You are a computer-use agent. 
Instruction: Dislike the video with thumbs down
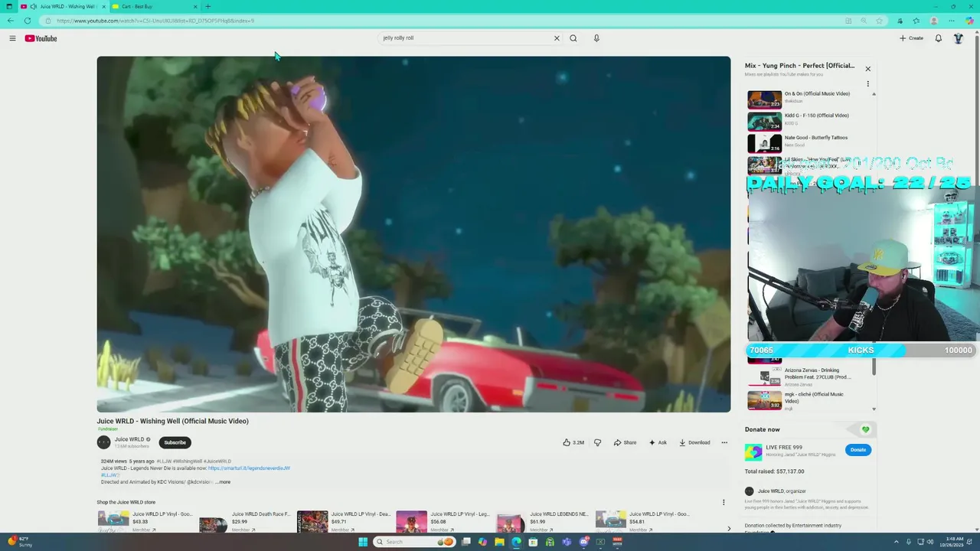coord(597,442)
